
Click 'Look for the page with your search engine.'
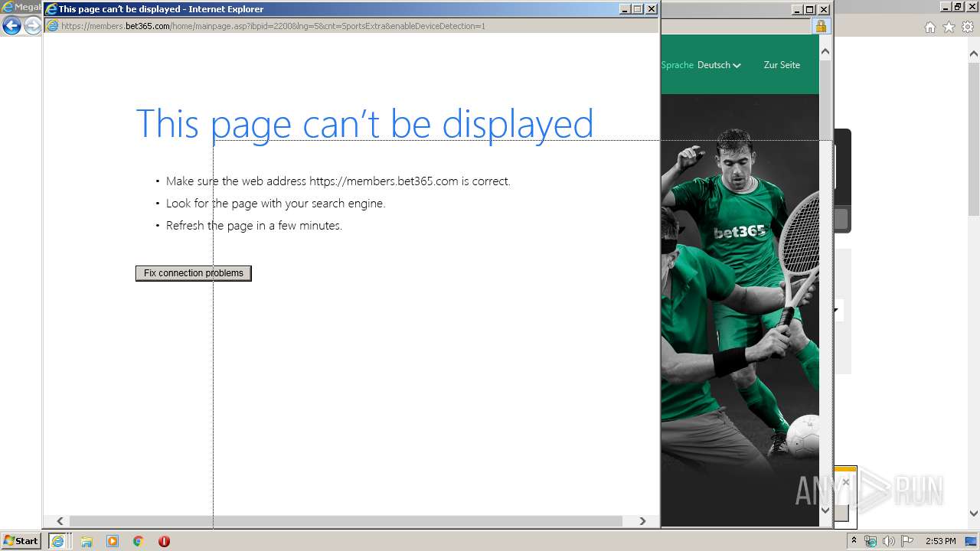pyautogui.click(x=276, y=204)
